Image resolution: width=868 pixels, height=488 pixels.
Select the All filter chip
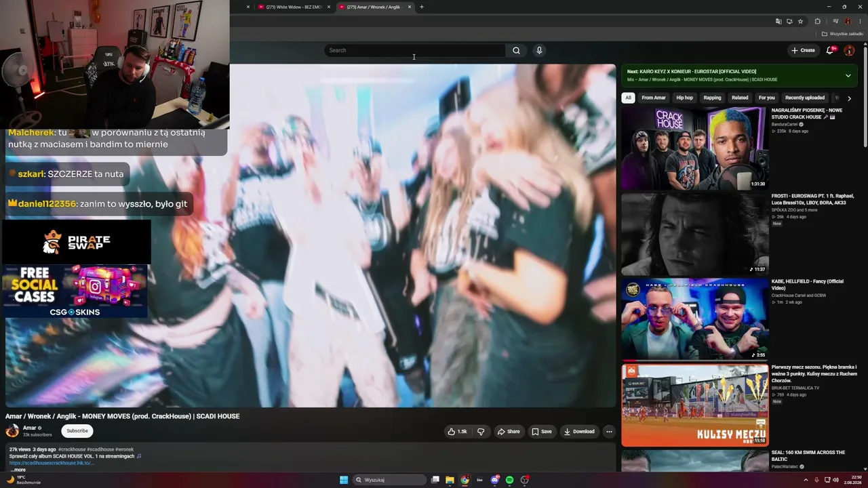628,98
